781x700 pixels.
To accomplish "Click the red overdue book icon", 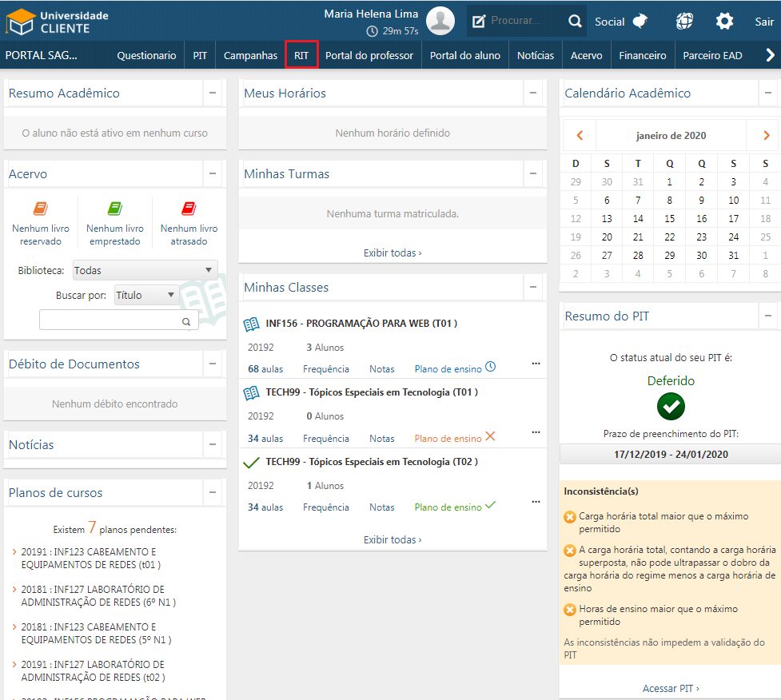I will 189,209.
